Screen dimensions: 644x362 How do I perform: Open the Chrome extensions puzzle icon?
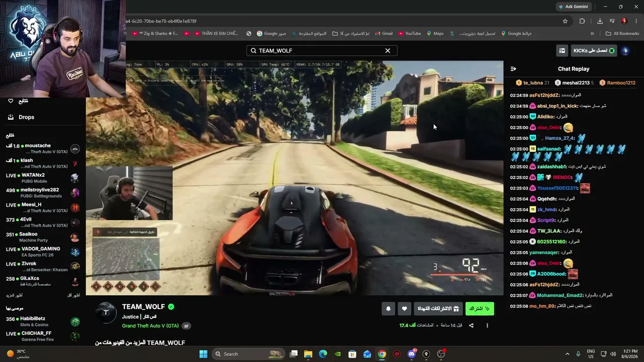pyautogui.click(x=582, y=21)
